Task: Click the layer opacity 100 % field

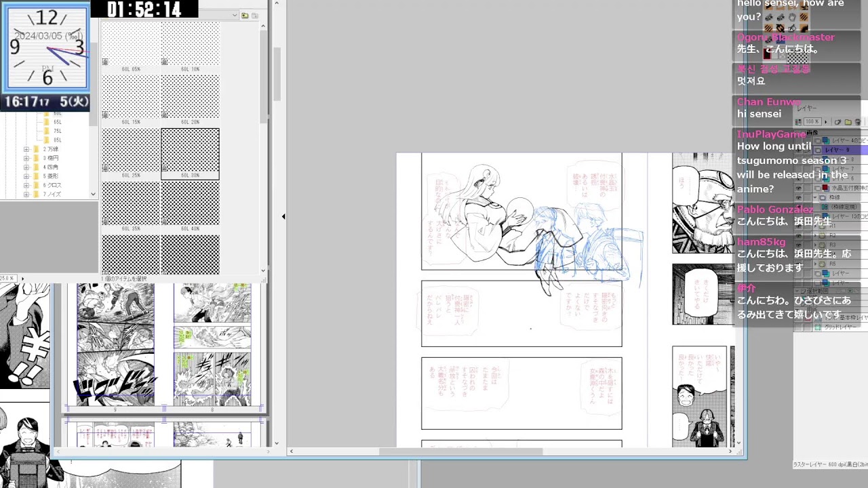Action: [x=812, y=122]
